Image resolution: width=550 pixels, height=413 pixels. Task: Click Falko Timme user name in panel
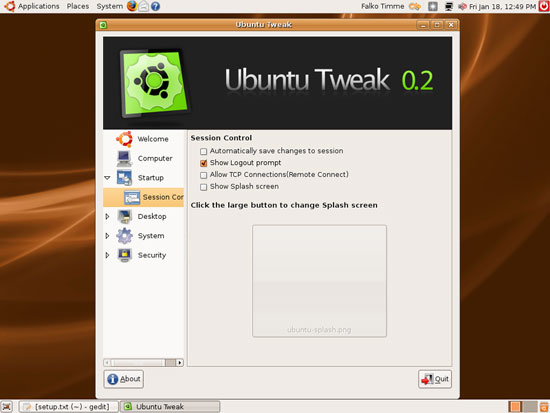(x=382, y=6)
